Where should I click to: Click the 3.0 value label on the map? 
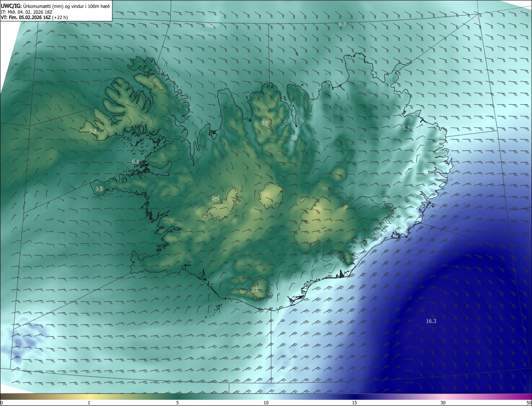coord(265,123)
